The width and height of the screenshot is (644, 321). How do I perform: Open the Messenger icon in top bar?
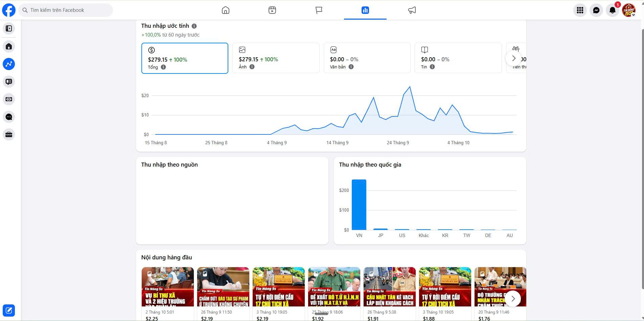(596, 10)
